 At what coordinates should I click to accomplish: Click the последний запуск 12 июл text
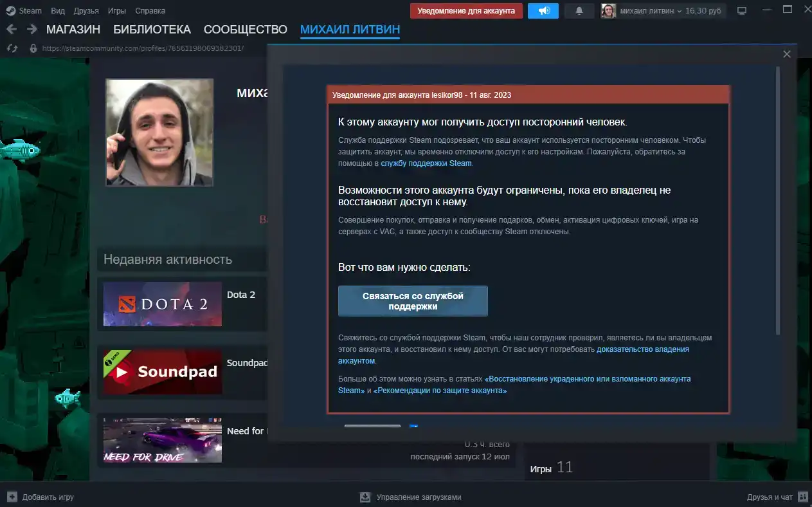point(460,457)
